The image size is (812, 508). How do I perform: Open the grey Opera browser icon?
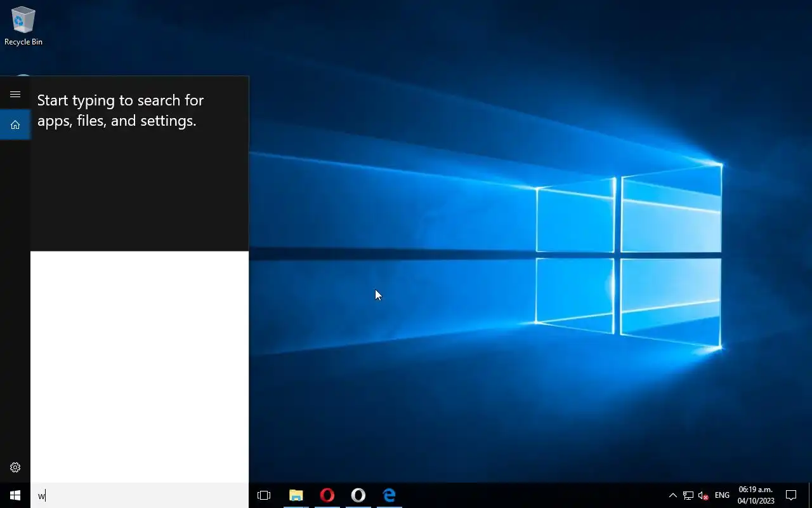point(358,495)
